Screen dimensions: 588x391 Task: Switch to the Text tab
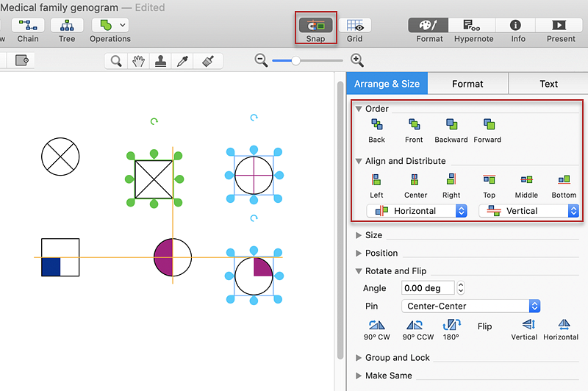click(548, 84)
